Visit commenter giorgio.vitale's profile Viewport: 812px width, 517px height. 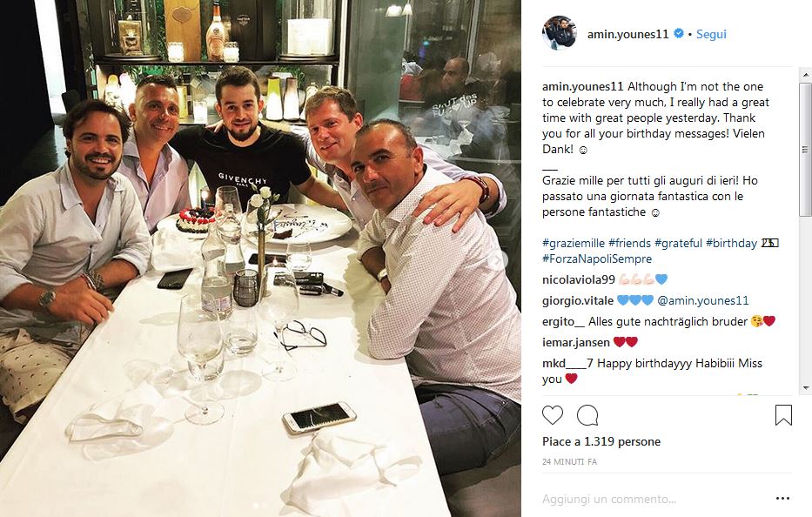point(578,300)
